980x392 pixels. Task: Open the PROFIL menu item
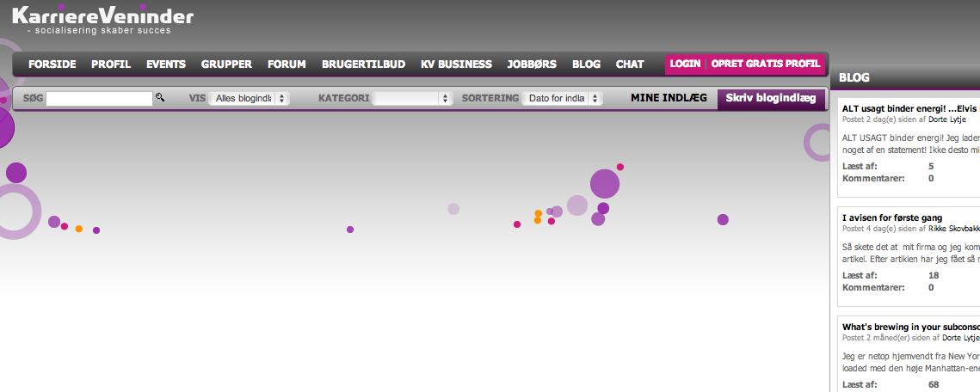[x=111, y=64]
